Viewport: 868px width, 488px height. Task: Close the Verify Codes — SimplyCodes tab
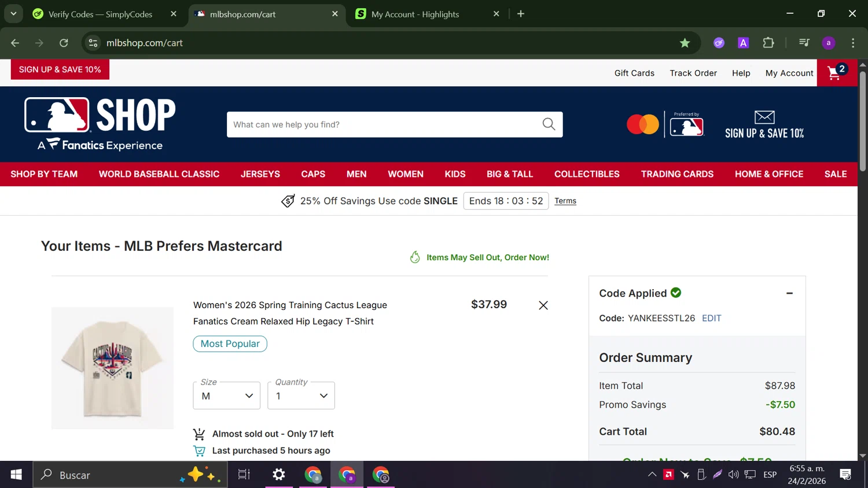[x=174, y=14]
